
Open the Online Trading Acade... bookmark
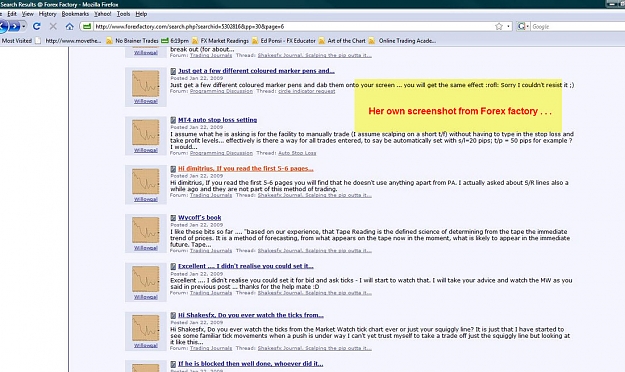click(402, 41)
